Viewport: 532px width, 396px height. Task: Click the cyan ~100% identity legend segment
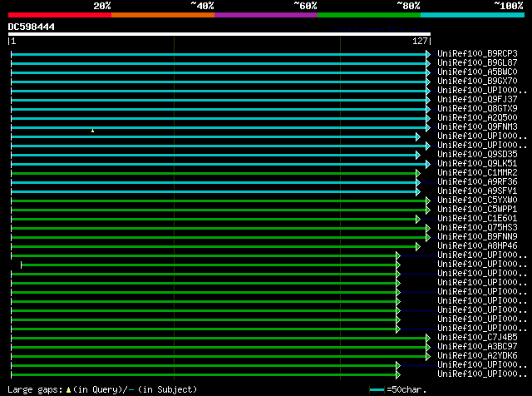[473, 15]
